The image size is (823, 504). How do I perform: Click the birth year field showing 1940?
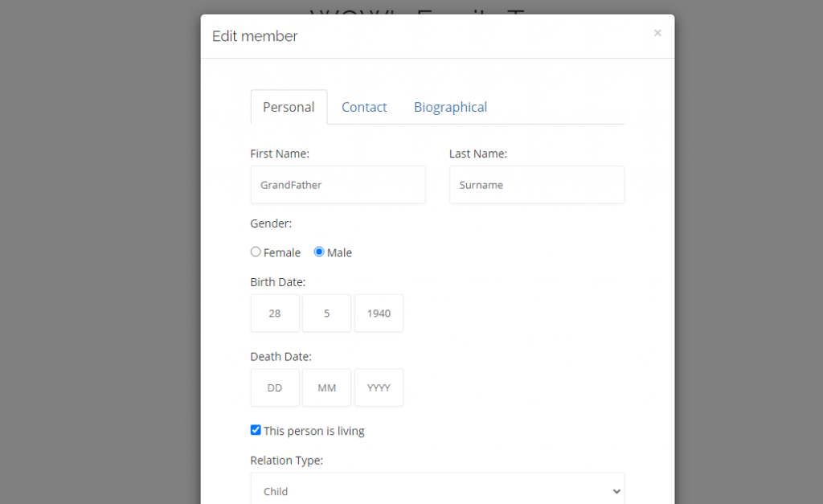[379, 313]
